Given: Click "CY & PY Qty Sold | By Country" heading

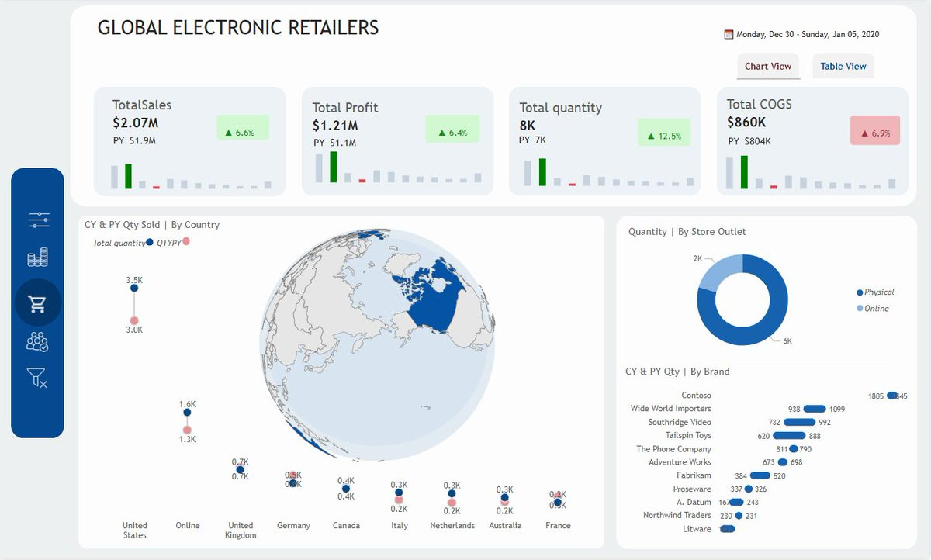Looking at the screenshot, I should 152,225.
